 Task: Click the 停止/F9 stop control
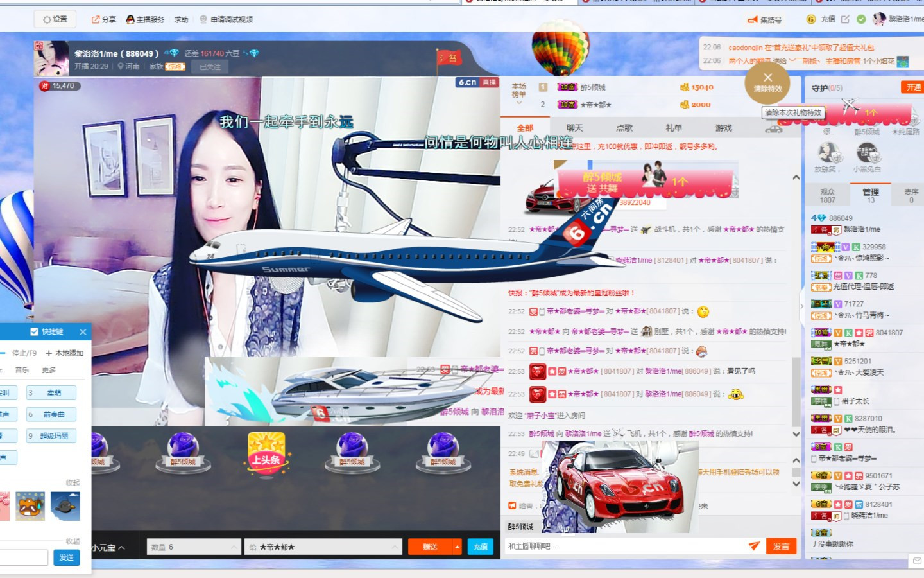(24, 353)
